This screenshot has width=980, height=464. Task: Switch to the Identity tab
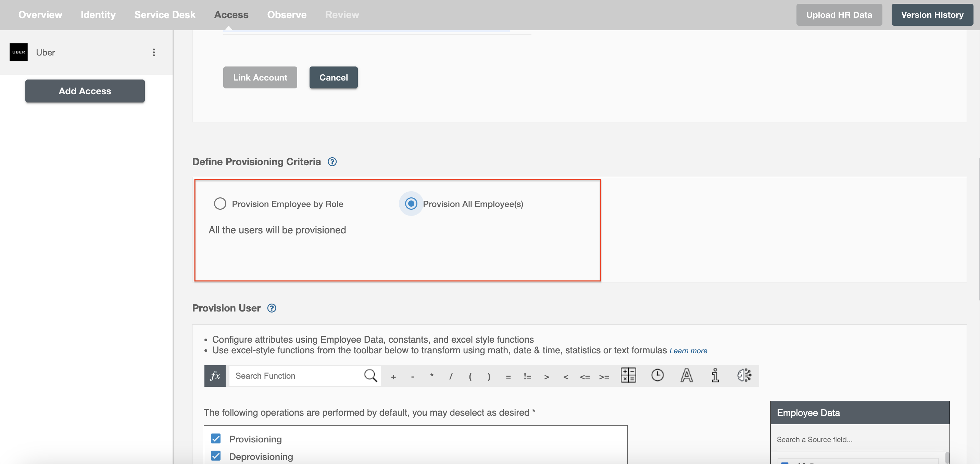(98, 14)
